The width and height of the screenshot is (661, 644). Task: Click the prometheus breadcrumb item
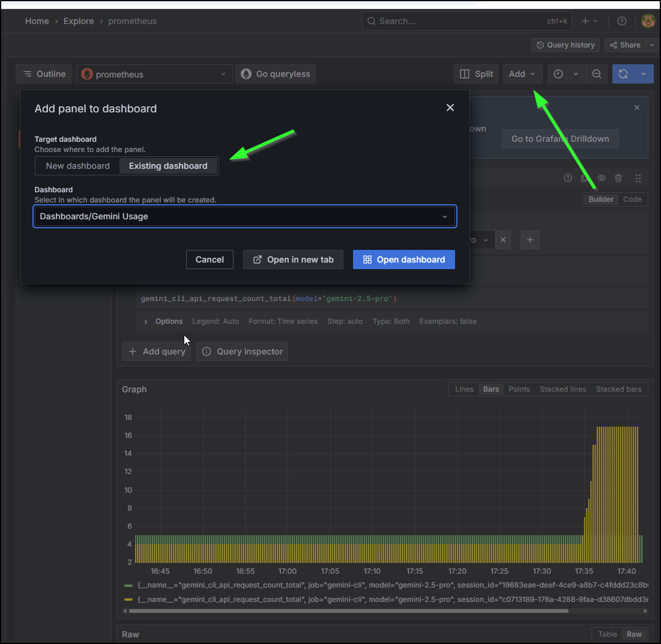click(132, 21)
